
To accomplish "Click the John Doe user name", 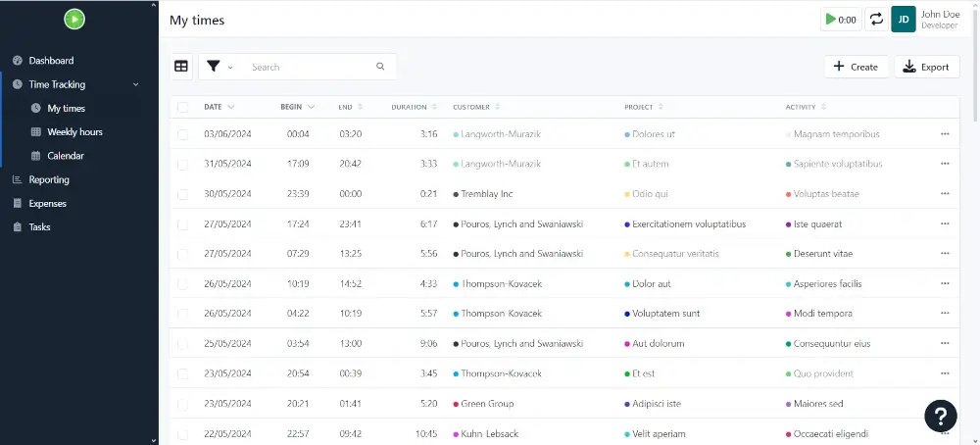I will click(940, 15).
